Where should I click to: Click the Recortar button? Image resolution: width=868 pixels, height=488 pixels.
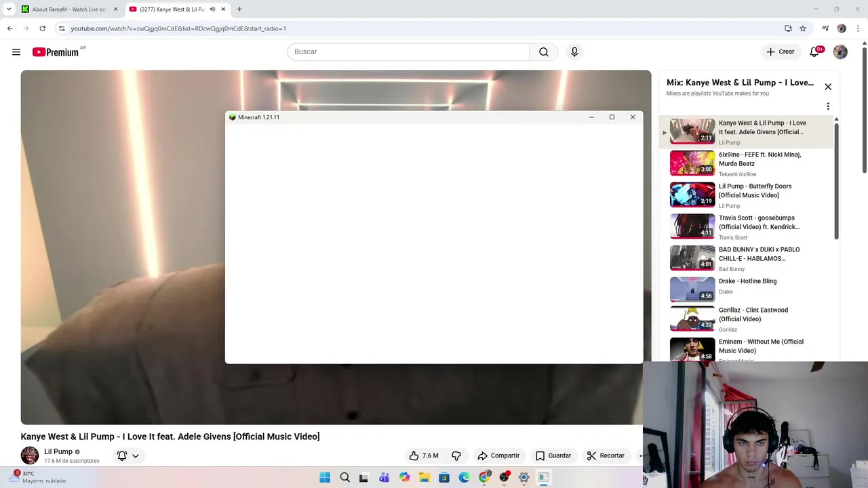coord(606,455)
